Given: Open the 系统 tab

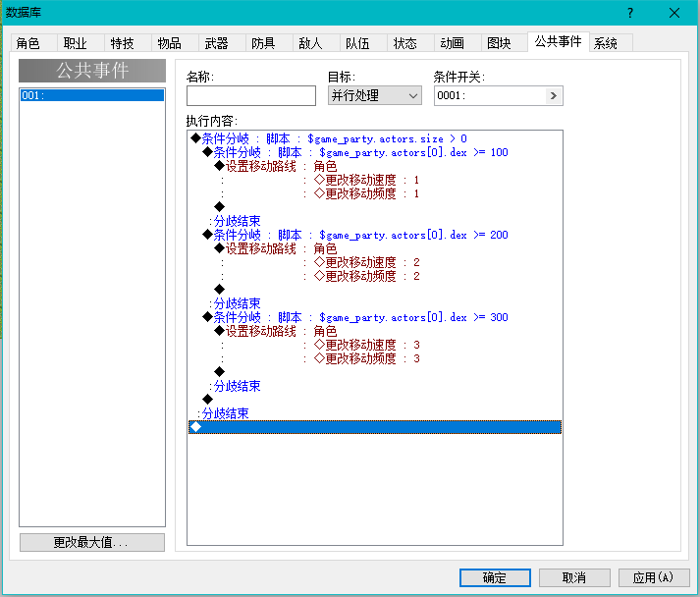Looking at the screenshot, I should pyautogui.click(x=611, y=43).
